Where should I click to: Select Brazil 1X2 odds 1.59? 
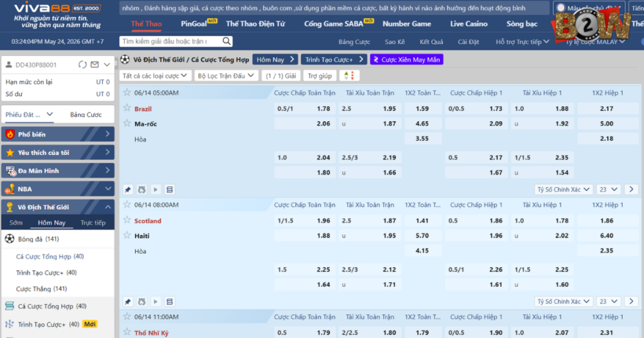[x=423, y=108]
